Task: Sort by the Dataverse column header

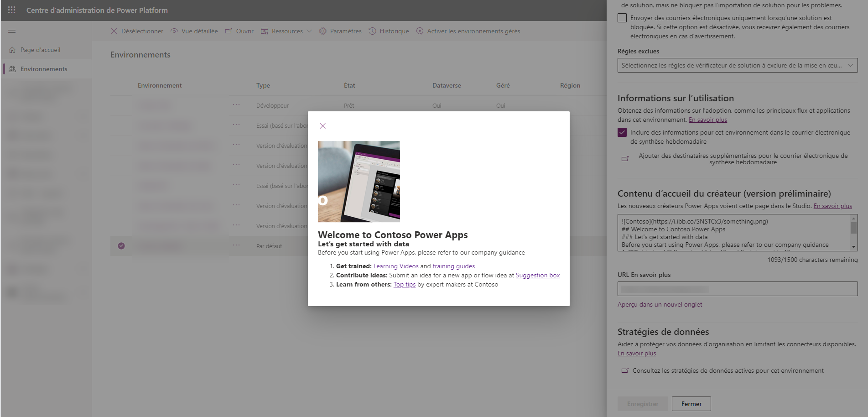Action: pyautogui.click(x=447, y=85)
